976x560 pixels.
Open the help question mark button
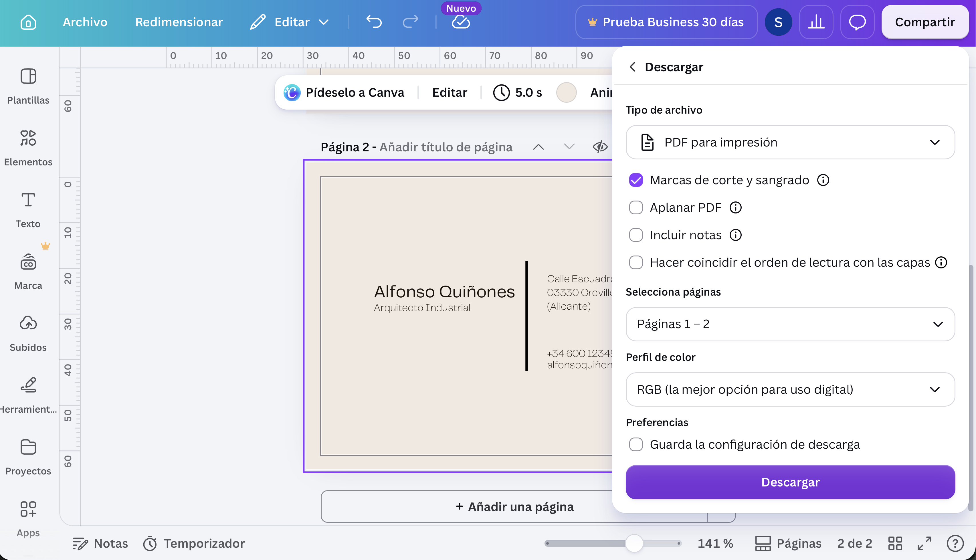coord(955,543)
